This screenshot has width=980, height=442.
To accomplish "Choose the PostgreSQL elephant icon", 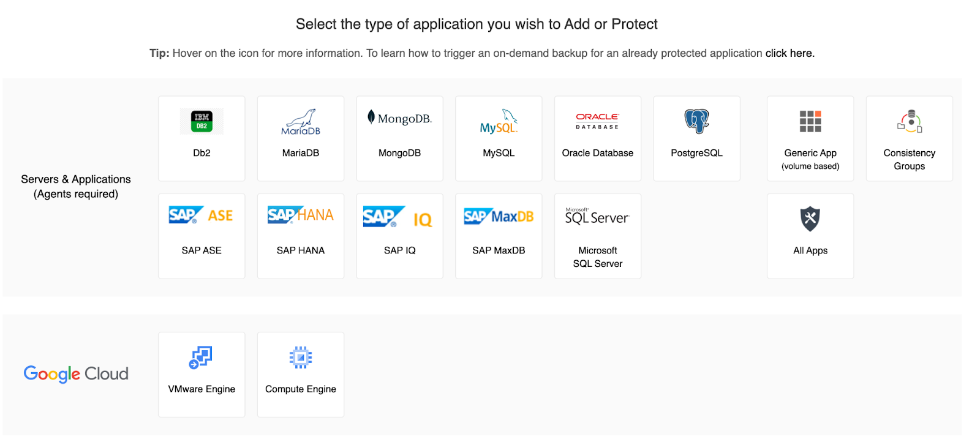I will [x=696, y=121].
